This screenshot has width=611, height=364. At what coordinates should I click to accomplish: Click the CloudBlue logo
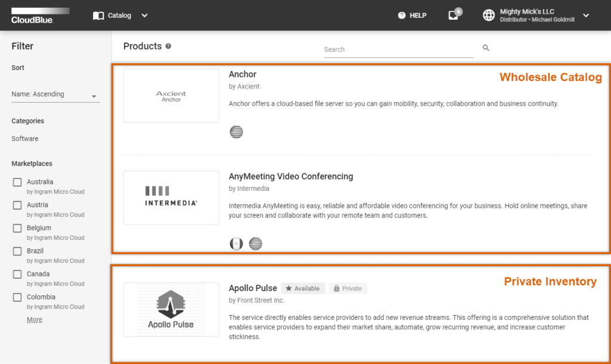pos(40,16)
